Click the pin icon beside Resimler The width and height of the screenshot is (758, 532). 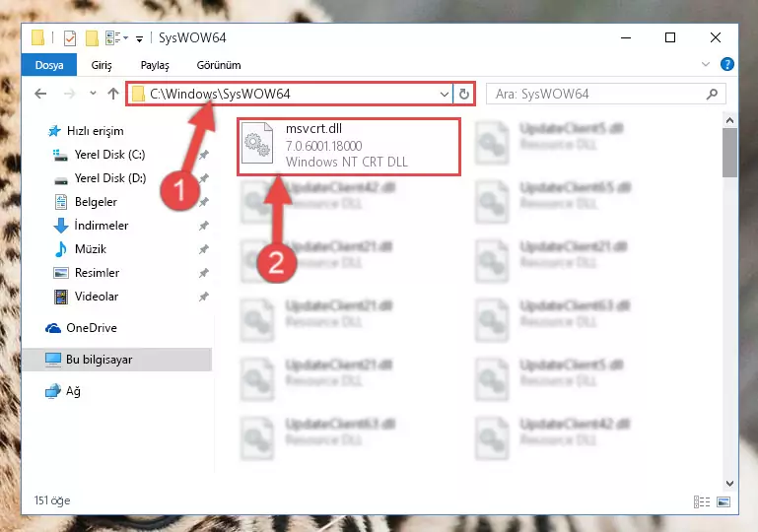pyautogui.click(x=203, y=273)
